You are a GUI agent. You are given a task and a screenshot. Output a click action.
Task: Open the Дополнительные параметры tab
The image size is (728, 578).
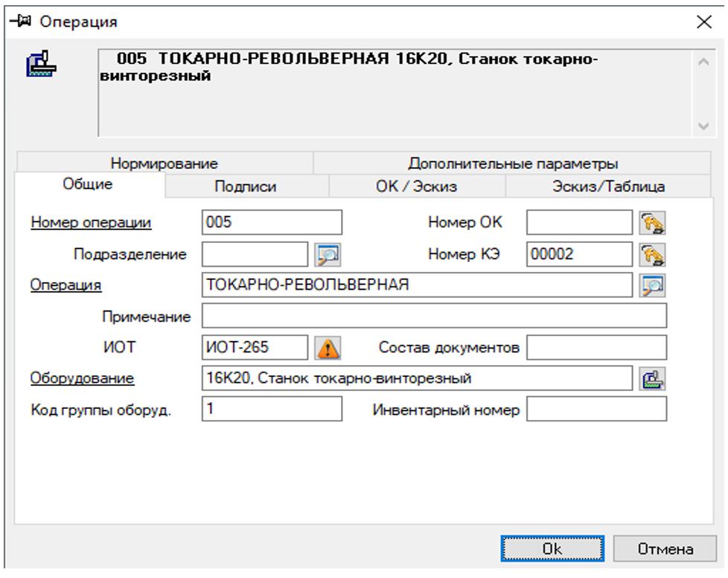click(x=513, y=163)
